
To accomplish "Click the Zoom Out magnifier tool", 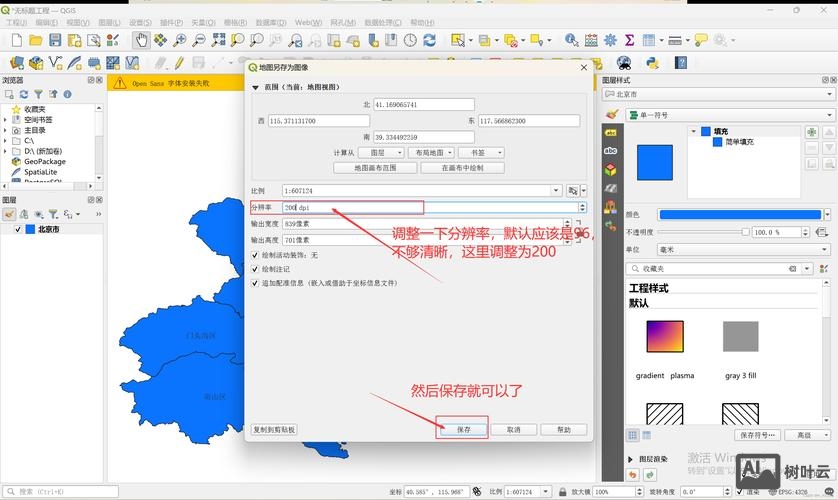I will click(x=199, y=40).
